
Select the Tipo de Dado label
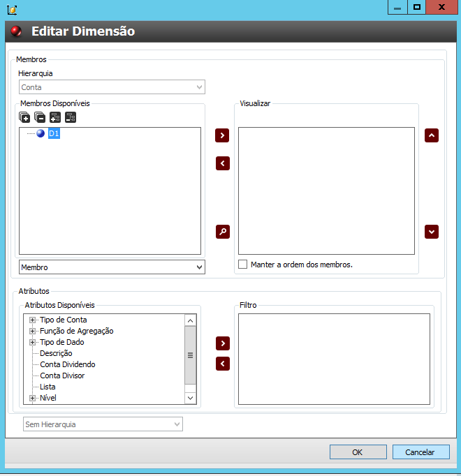click(62, 342)
